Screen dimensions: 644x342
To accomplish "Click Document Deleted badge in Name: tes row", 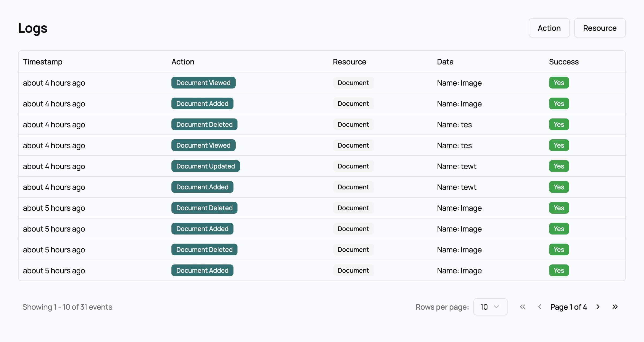I will click(x=204, y=124).
